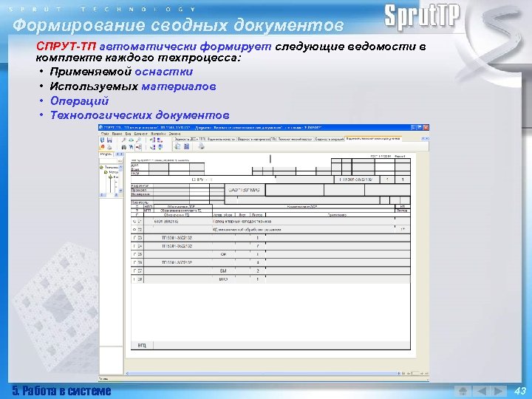Click the first icon in the top toolbar row
This screenshot has width=532, height=399.
click(x=103, y=140)
